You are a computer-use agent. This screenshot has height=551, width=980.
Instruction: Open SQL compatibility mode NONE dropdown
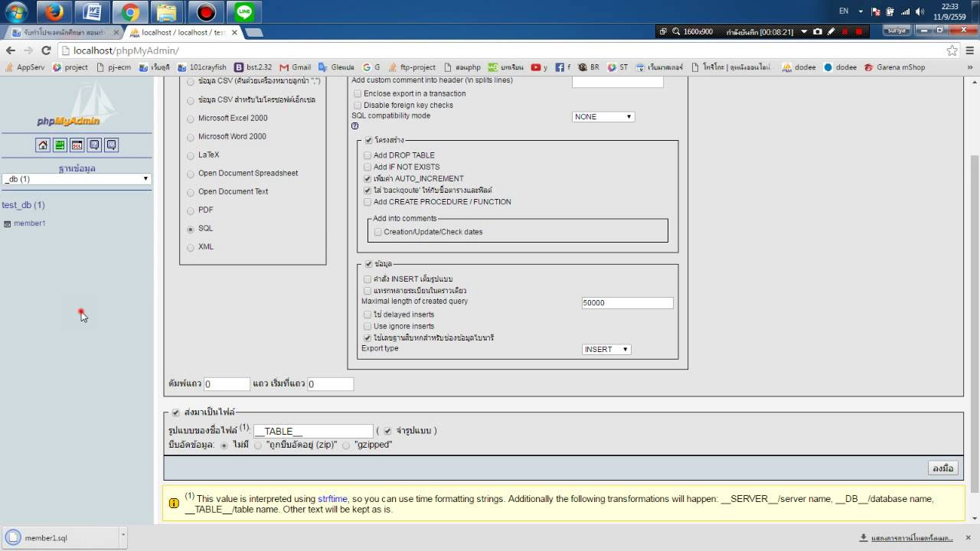click(603, 117)
